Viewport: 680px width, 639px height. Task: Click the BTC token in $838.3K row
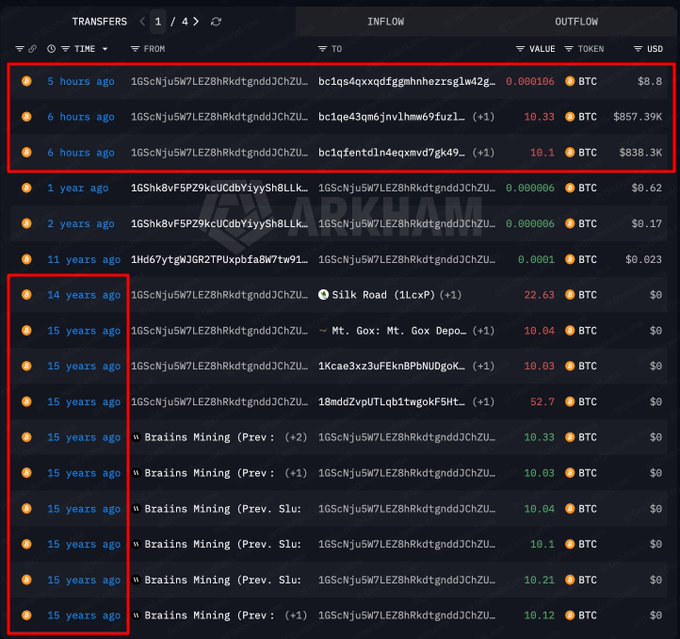581,153
